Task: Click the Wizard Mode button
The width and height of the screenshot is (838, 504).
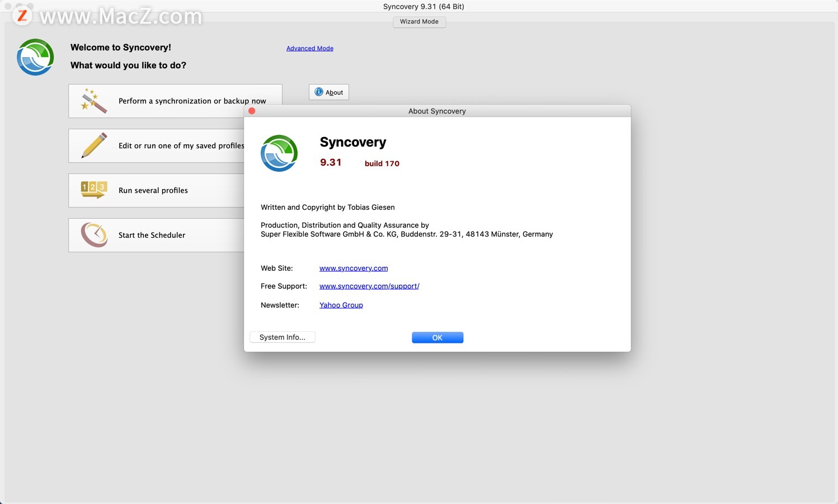Action: (419, 21)
